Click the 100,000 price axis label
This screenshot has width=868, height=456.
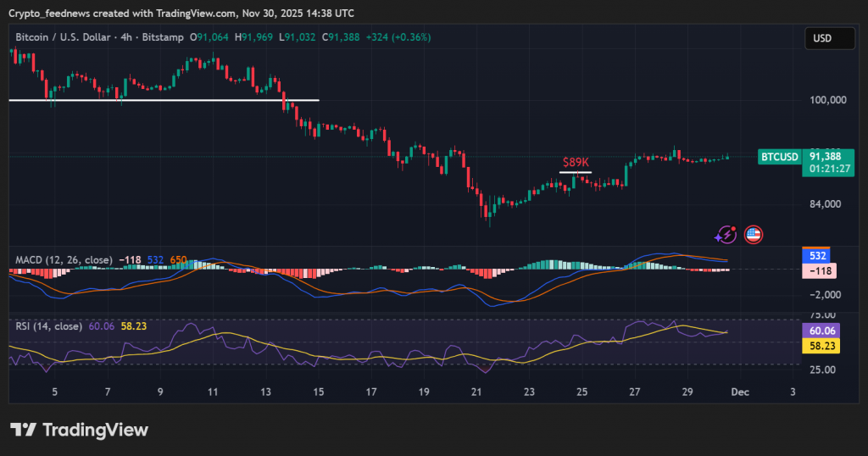pyautogui.click(x=828, y=100)
